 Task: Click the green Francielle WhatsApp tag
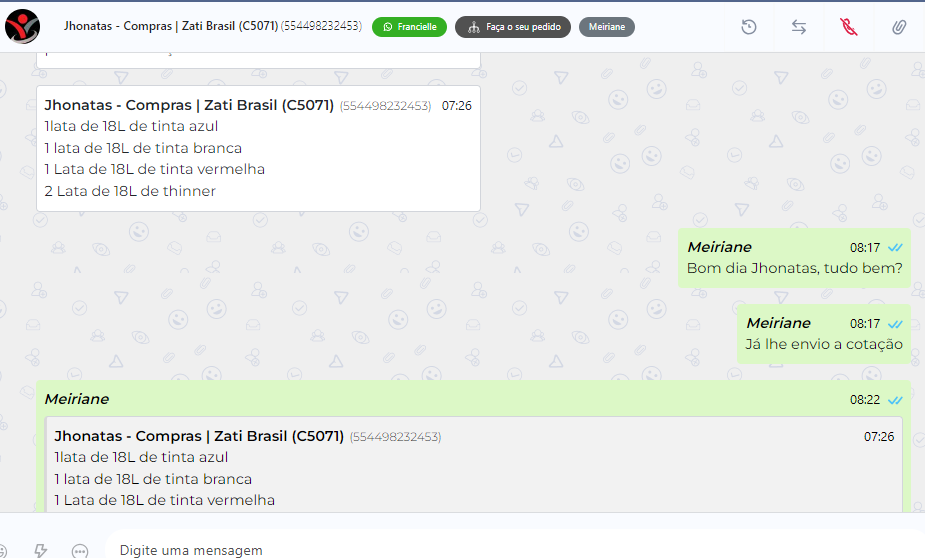pyautogui.click(x=409, y=27)
